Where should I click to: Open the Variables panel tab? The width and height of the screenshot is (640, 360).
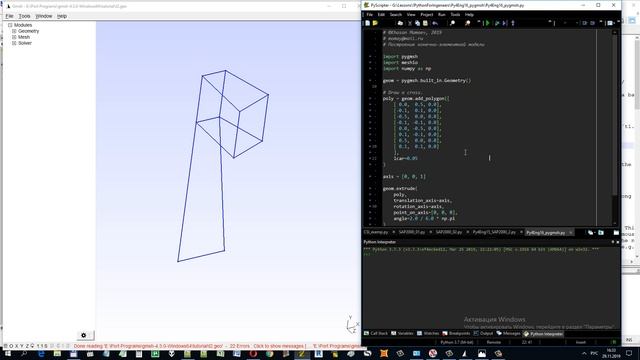tap(402, 333)
